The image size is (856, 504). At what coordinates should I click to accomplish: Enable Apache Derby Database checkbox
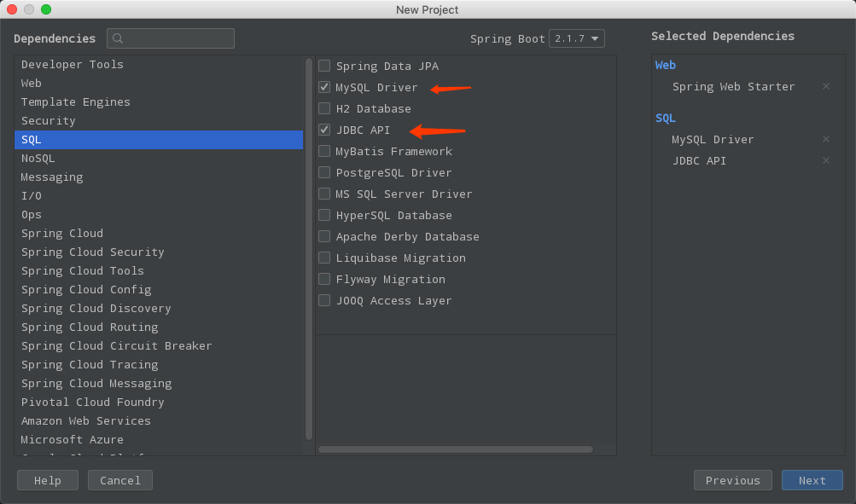tap(324, 236)
